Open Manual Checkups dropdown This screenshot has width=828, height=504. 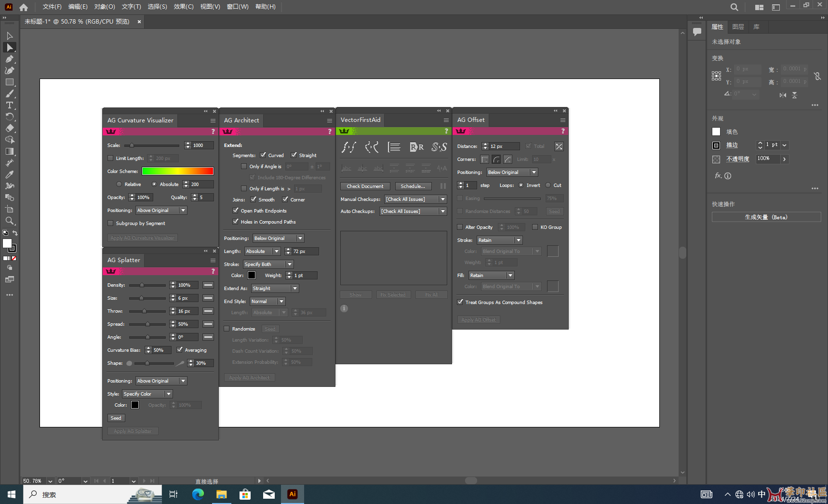pyautogui.click(x=416, y=199)
